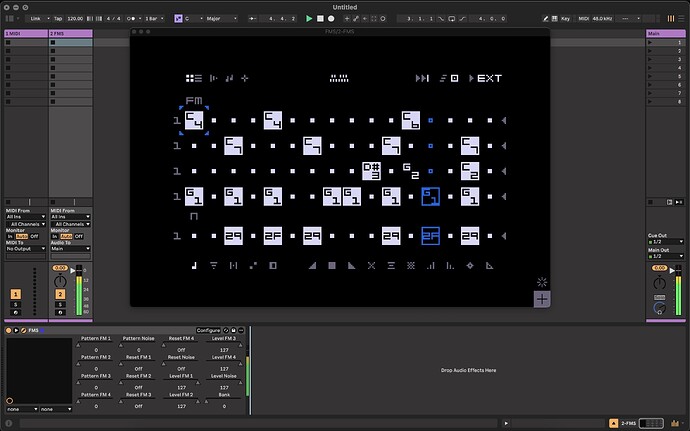Toggle track 1 activator button

(16, 294)
